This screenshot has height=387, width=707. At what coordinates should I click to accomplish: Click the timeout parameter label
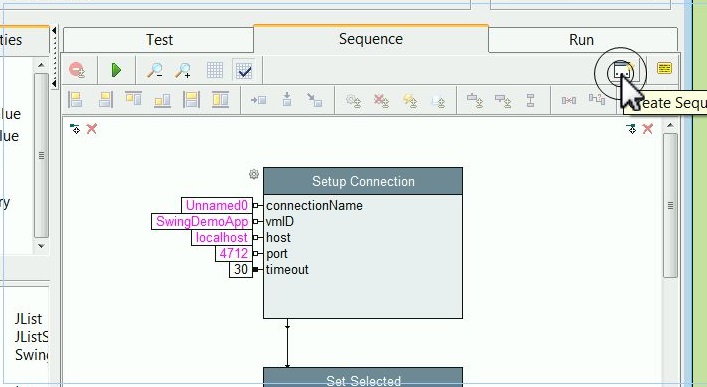pyautogui.click(x=287, y=270)
